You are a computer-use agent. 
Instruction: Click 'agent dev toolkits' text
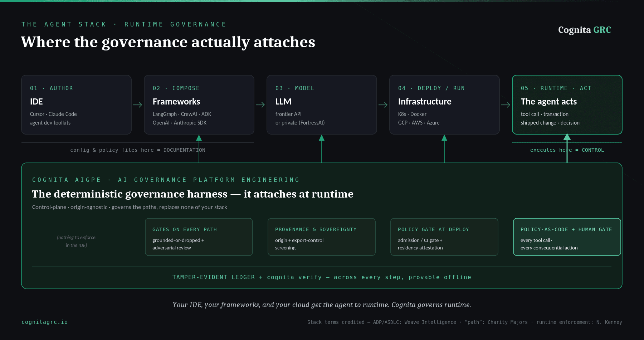point(50,123)
